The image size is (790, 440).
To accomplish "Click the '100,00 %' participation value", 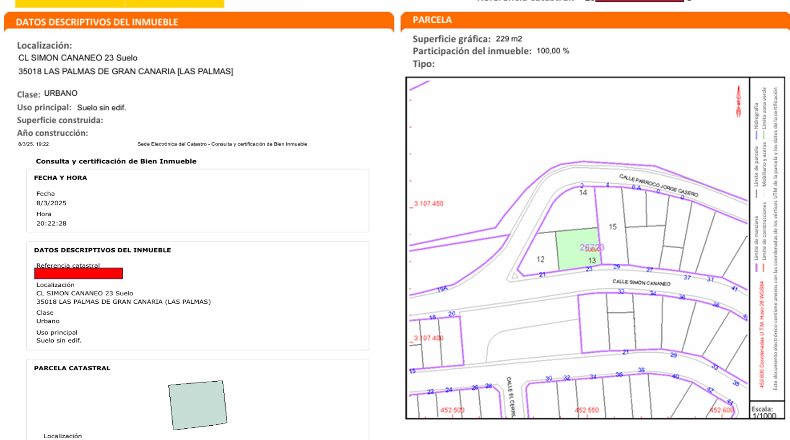I will (x=553, y=51).
